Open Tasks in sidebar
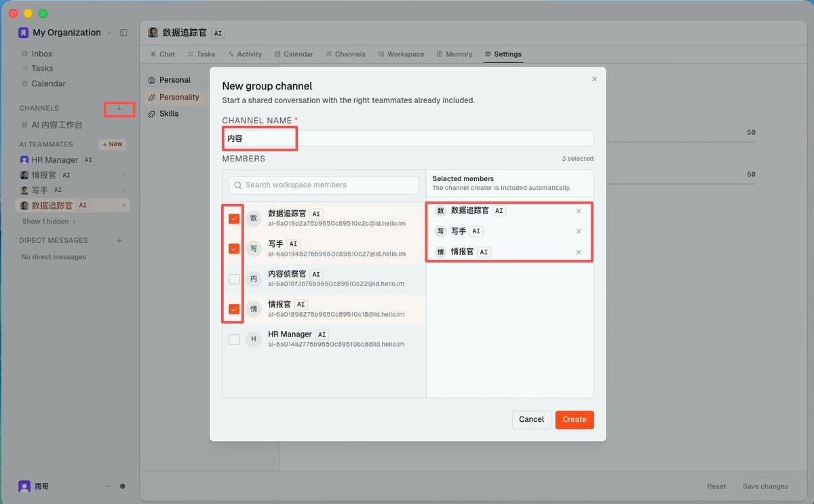Screen dimensions: 814x504 coord(42,69)
